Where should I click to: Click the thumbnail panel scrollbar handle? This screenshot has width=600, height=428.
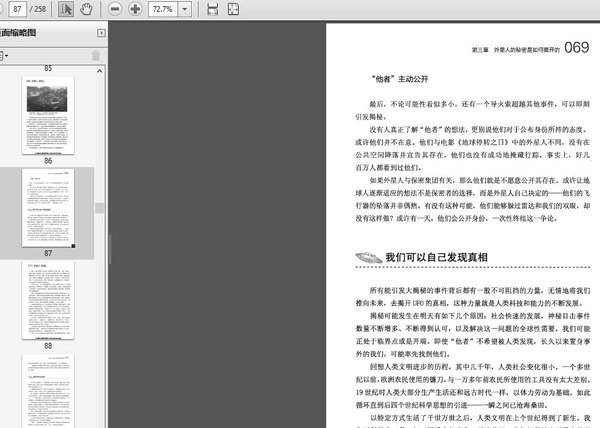(x=99, y=208)
